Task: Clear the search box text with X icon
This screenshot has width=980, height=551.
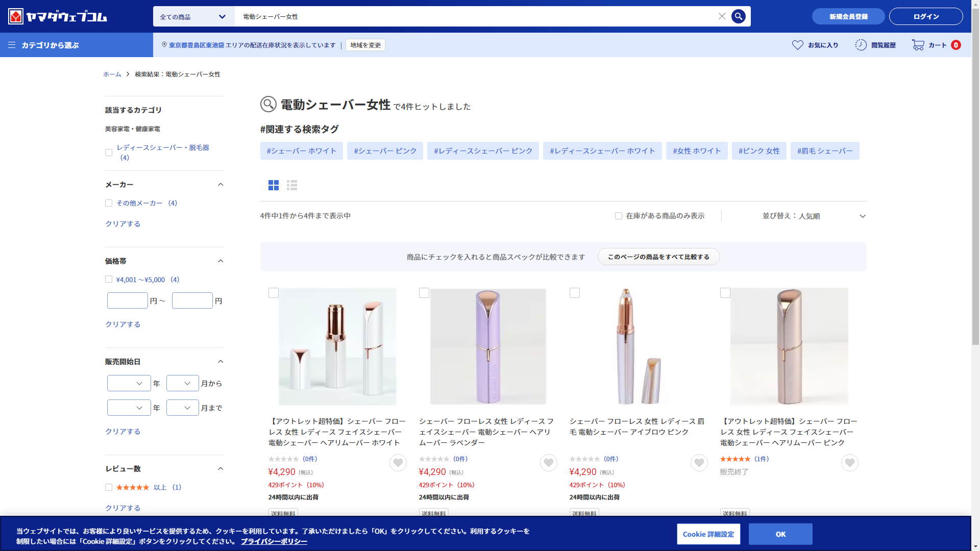Action: [722, 16]
